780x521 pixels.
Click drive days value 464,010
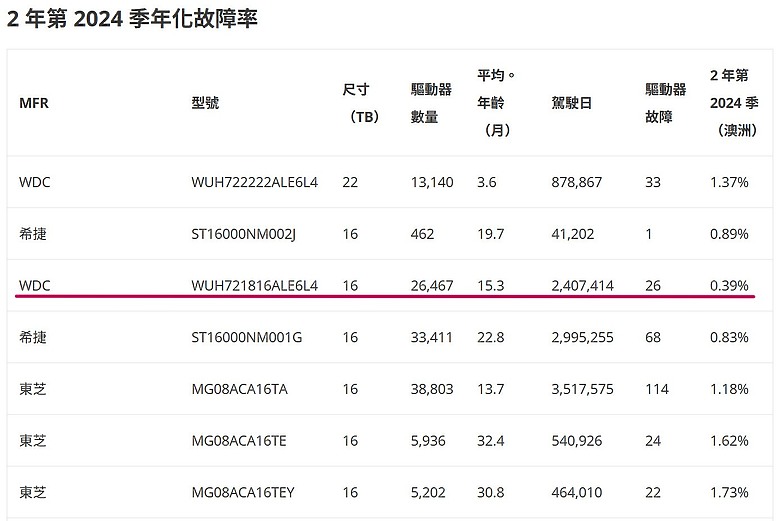(577, 493)
